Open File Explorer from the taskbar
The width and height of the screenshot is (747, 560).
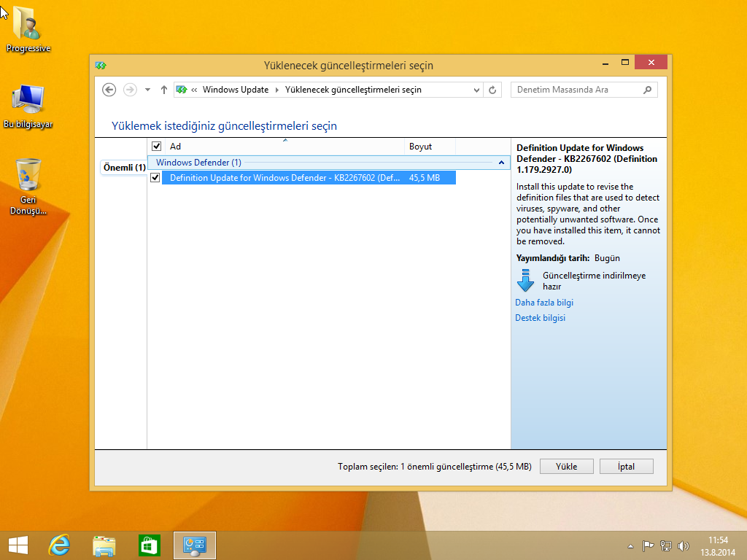[104, 545]
